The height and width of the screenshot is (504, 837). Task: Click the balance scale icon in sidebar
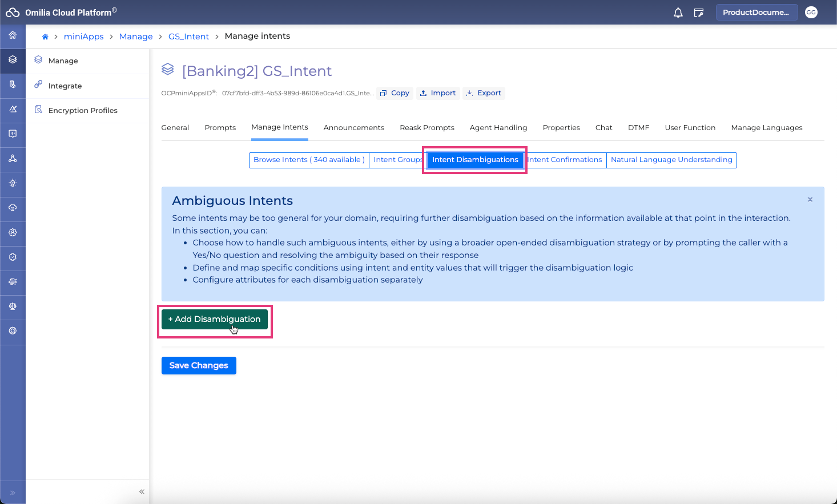(13, 307)
